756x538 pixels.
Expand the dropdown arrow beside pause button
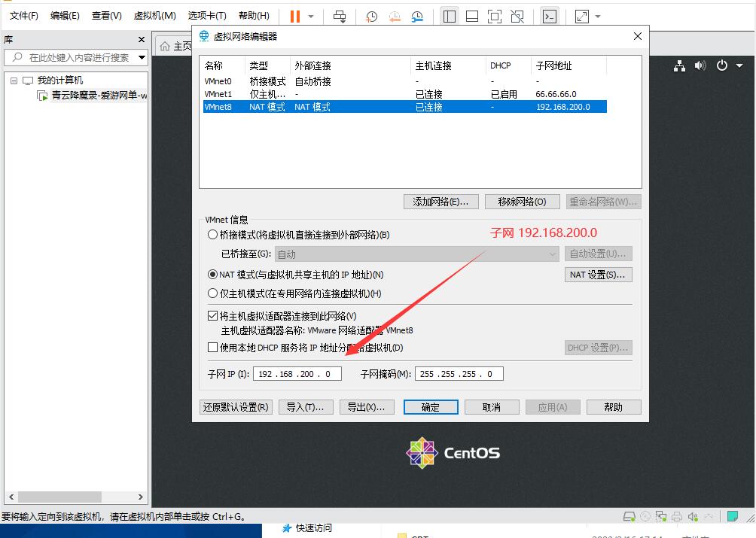coord(311,17)
